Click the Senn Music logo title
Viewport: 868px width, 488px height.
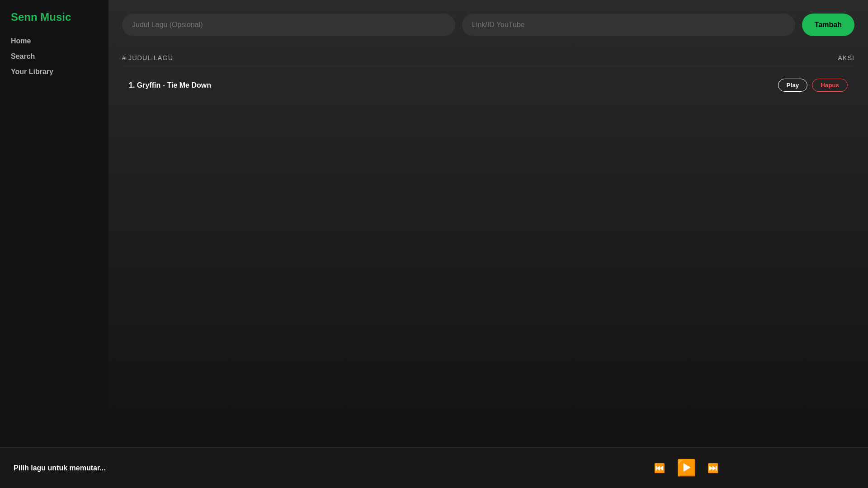pyautogui.click(x=41, y=17)
